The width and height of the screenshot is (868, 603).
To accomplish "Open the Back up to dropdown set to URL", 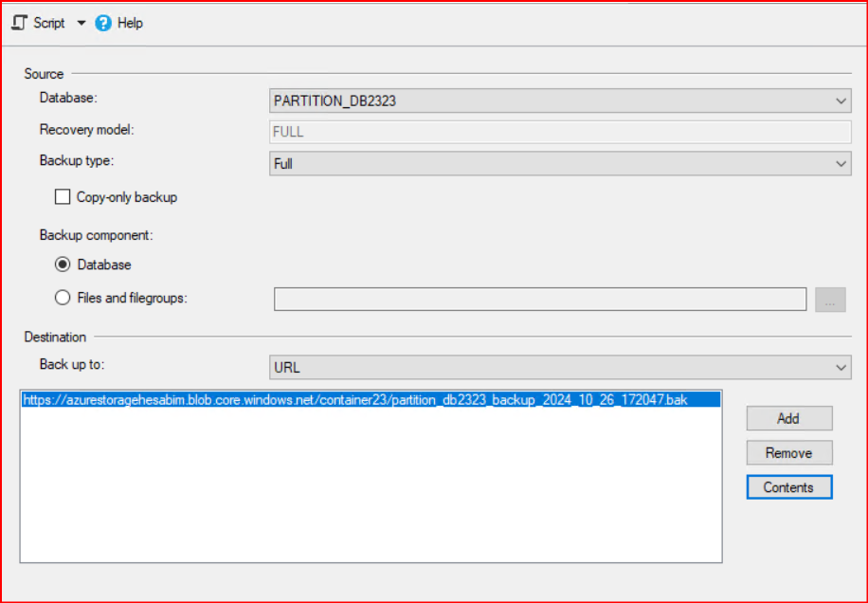I will point(560,367).
